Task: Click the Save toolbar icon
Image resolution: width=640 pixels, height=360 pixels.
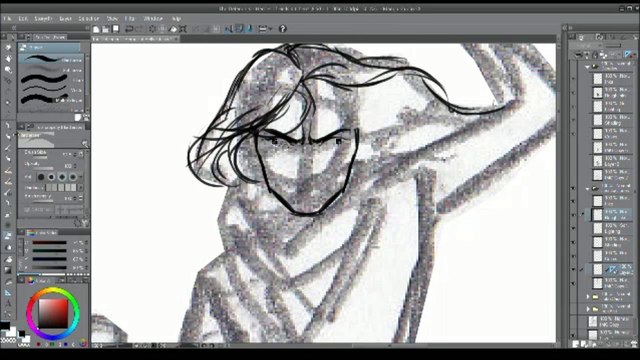Action: point(116,29)
